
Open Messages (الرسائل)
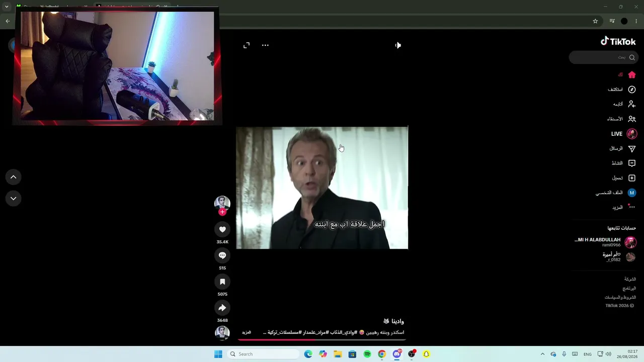click(x=623, y=149)
